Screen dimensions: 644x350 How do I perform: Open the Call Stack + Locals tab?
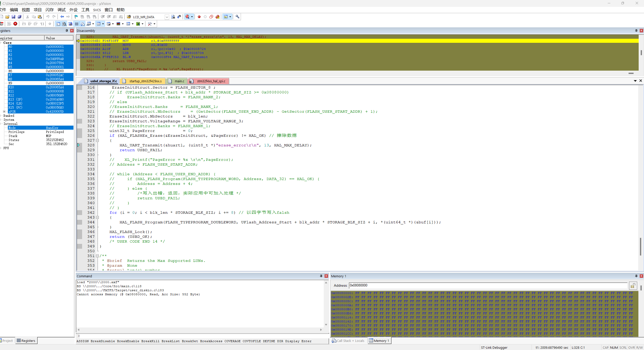pos(348,341)
